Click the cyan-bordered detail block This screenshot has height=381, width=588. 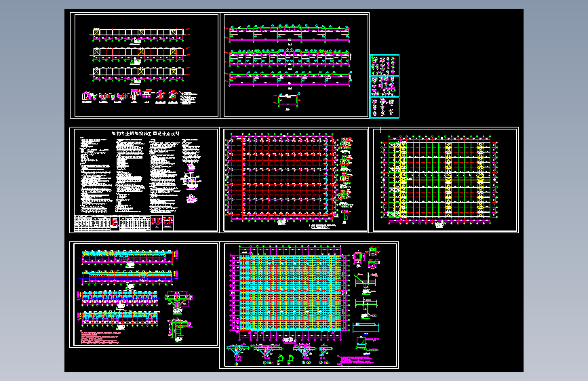tap(385, 86)
